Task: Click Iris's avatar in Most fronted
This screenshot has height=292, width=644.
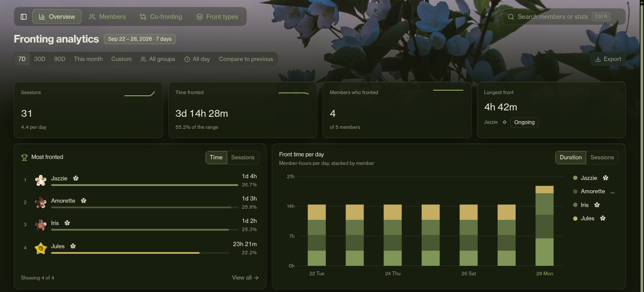Action: [x=41, y=225]
